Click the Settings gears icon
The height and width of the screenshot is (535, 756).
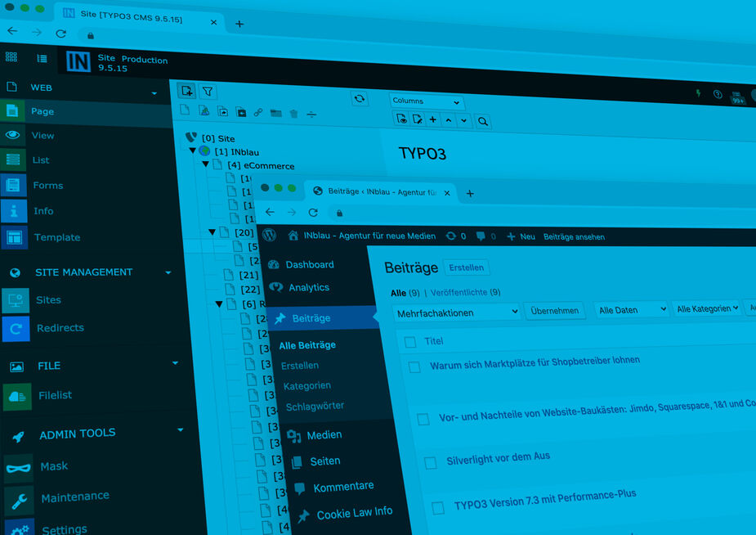20,528
